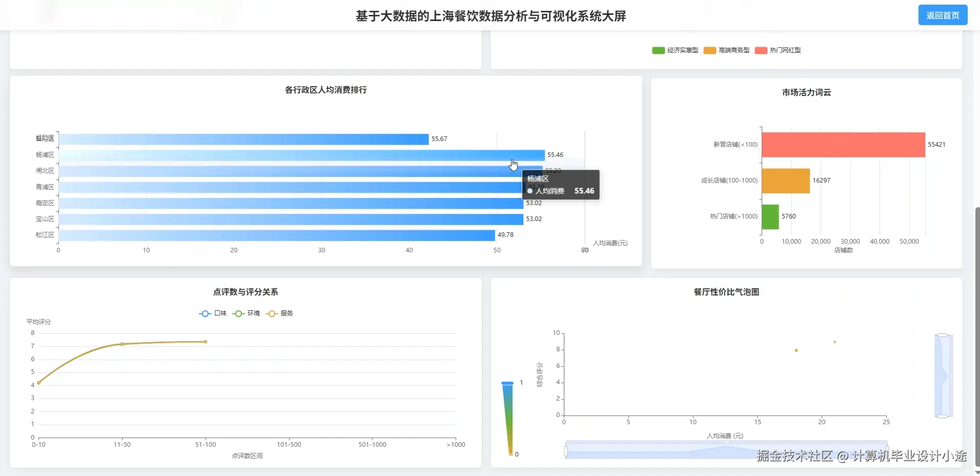Click the page's vertical scrollbar thumb
The image size is (980, 476).
tap(977, 337)
